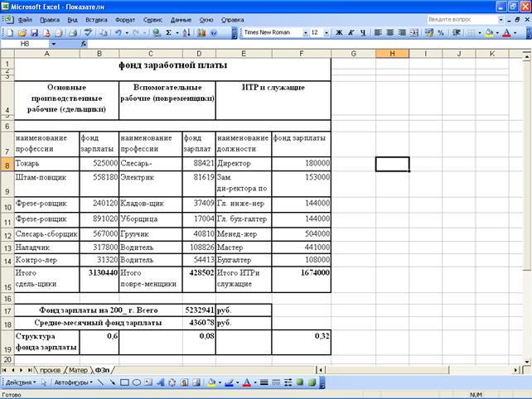Toggle underline formatting (Ч)
This screenshot has height=399, width=532.
[x=363, y=33]
